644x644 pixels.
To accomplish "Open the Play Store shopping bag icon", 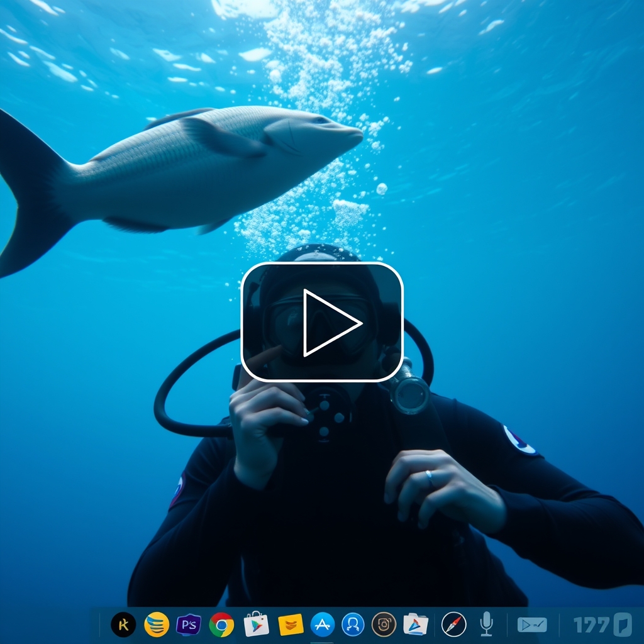I will pos(257,624).
